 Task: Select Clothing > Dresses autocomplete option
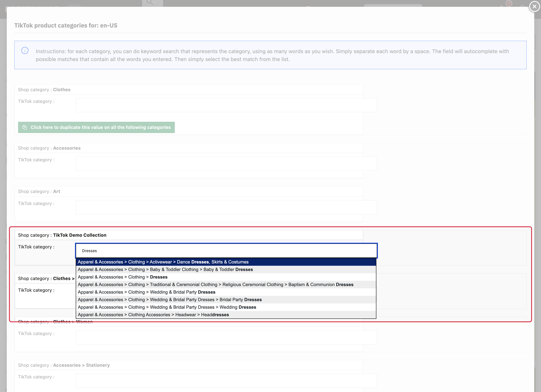(226, 277)
